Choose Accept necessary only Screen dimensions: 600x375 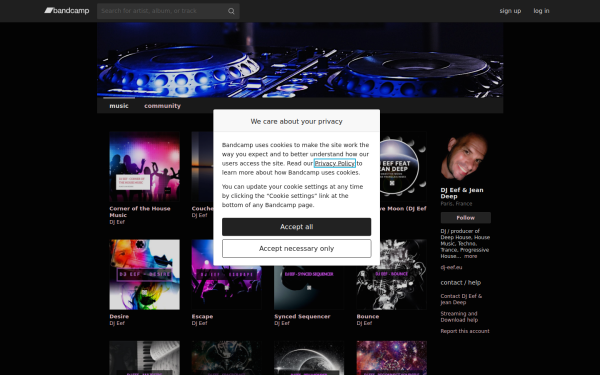coord(297,249)
